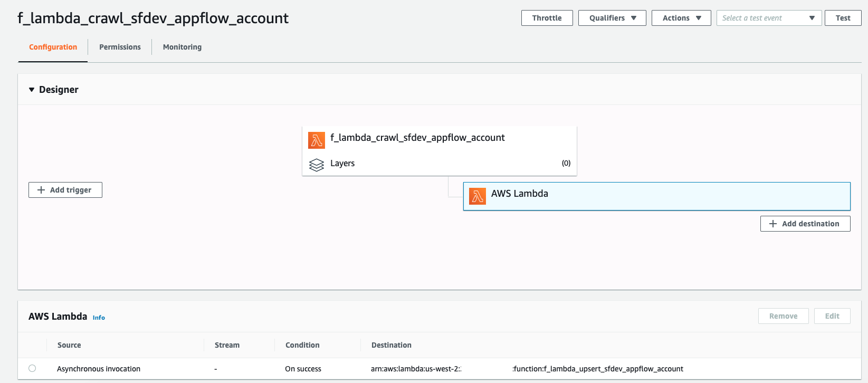Viewport: 868px width, 383px height.
Task: Click the Layers row in the function box
Action: (x=440, y=164)
